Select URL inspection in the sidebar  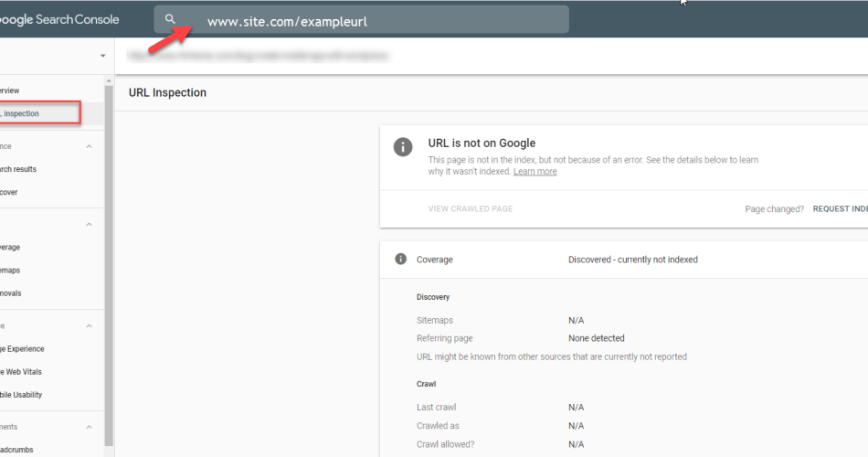40,113
